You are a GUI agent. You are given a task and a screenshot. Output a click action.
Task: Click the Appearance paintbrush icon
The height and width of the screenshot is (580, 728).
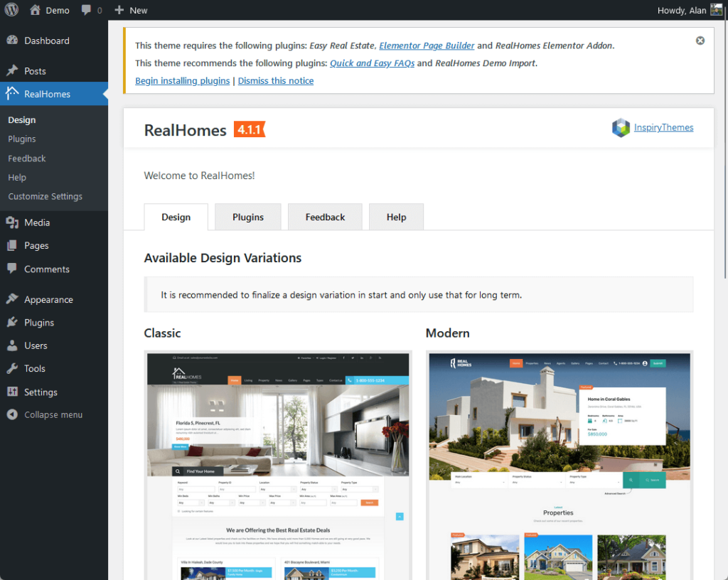pyautogui.click(x=13, y=299)
